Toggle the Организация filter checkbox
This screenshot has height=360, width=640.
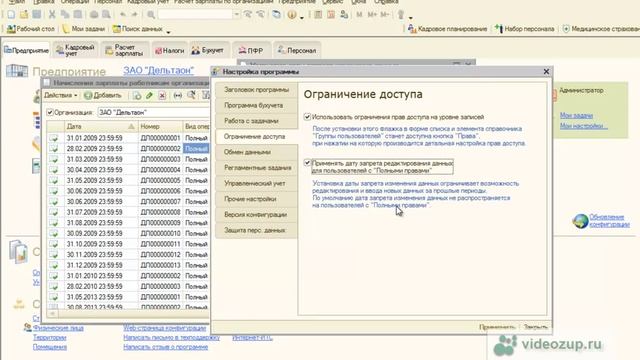click(x=50, y=112)
